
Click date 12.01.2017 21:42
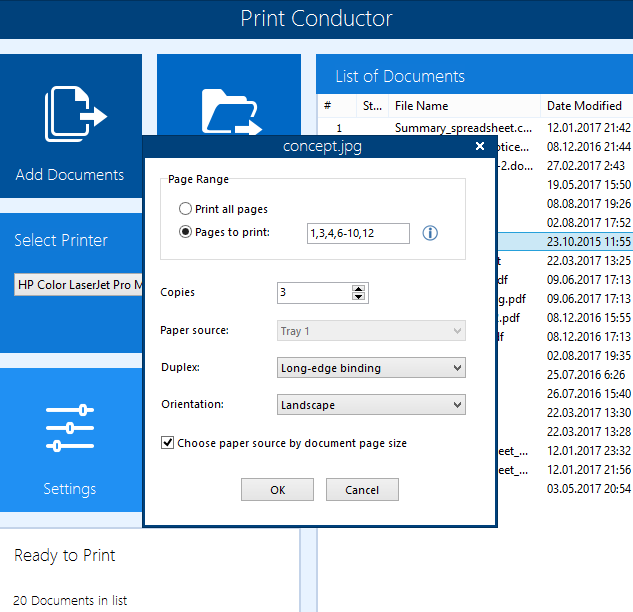click(x=589, y=128)
